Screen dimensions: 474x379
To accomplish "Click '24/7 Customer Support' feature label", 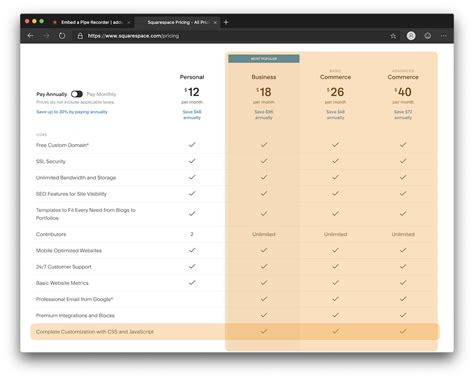I will coord(64,267).
